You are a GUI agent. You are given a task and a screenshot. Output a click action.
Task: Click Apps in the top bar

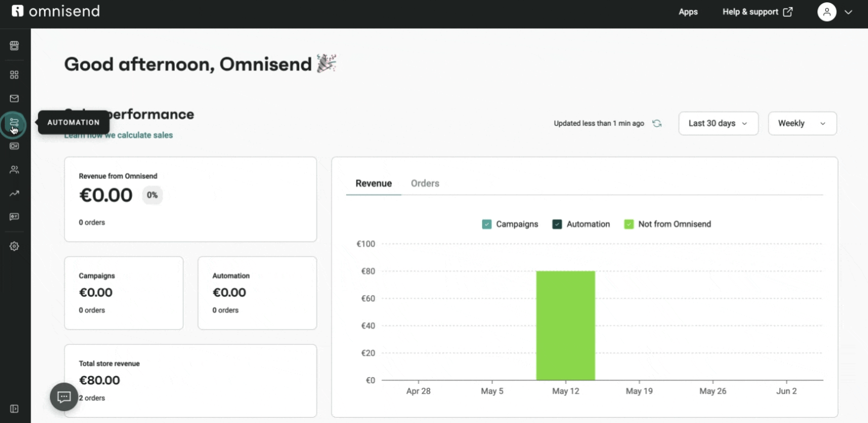pos(688,12)
